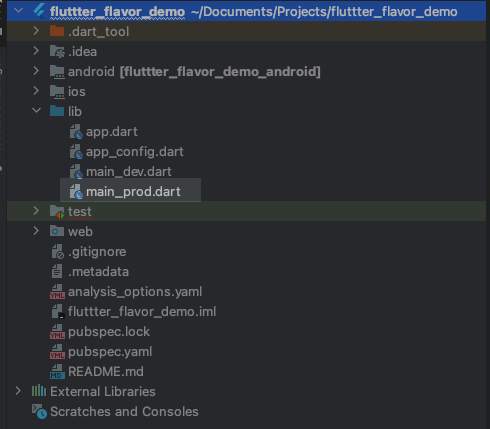
Task: Collapse the fluttter_flavor_demo project root
Action: point(19,10)
